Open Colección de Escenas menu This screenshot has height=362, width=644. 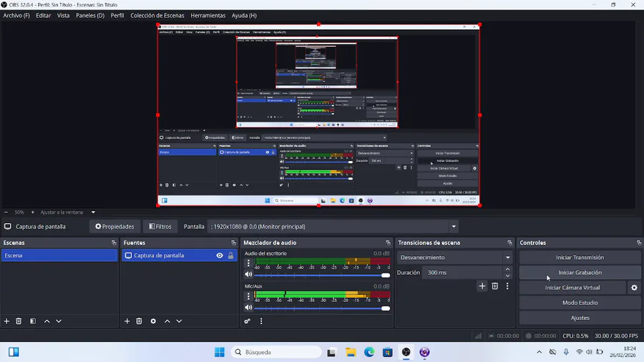(157, 15)
